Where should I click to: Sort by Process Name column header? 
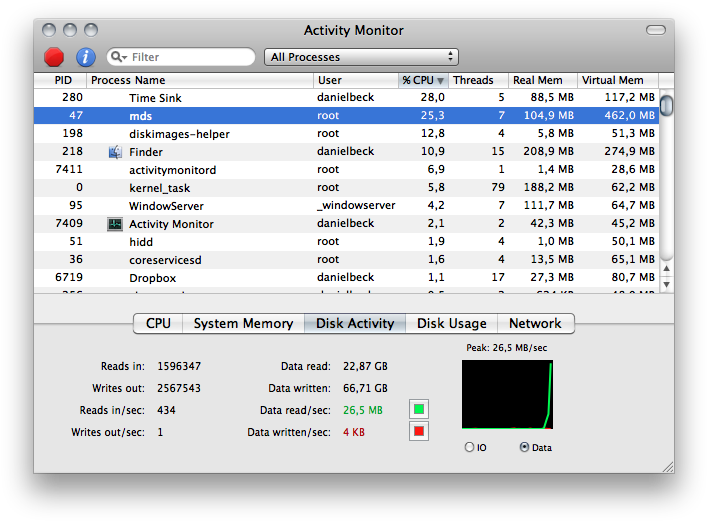pos(199,80)
